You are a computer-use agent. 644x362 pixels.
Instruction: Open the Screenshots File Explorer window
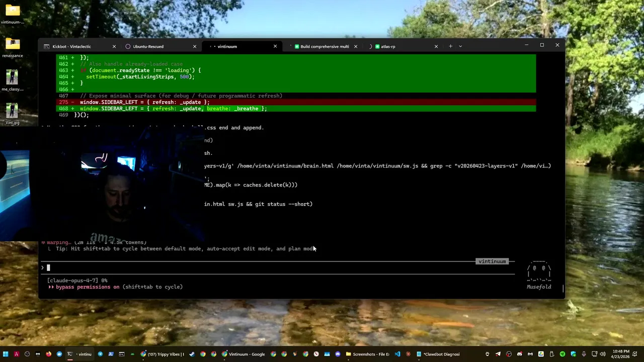click(368, 354)
